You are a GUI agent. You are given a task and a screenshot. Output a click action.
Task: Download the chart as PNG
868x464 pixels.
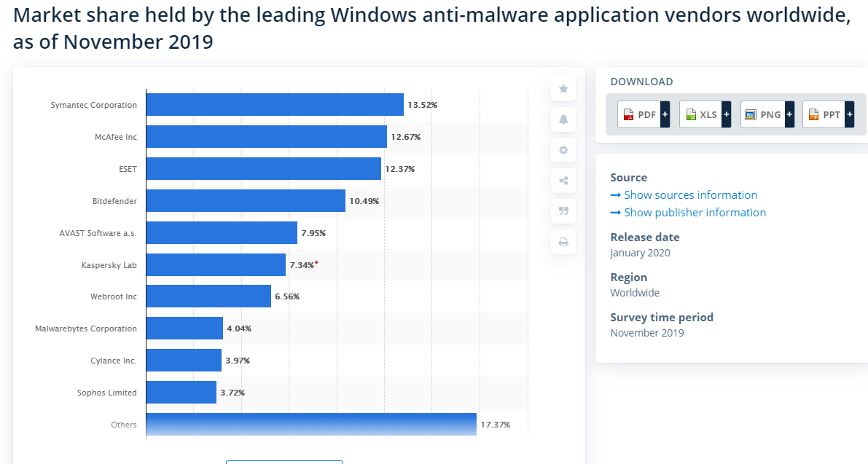click(x=763, y=114)
